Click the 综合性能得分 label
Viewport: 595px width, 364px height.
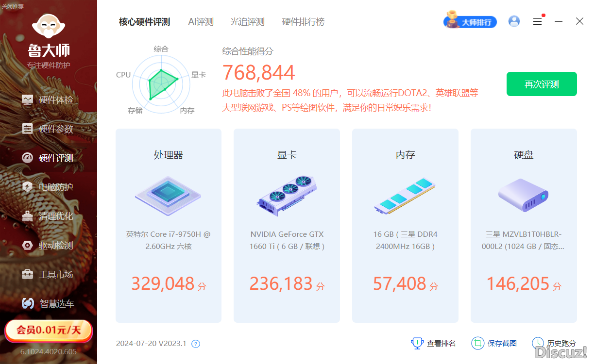tap(248, 51)
